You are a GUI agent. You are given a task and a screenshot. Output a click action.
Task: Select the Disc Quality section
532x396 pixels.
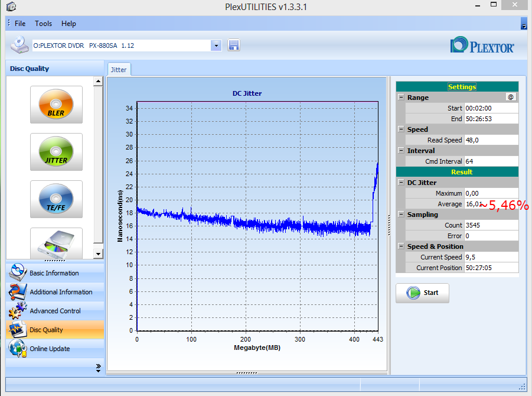click(55, 330)
